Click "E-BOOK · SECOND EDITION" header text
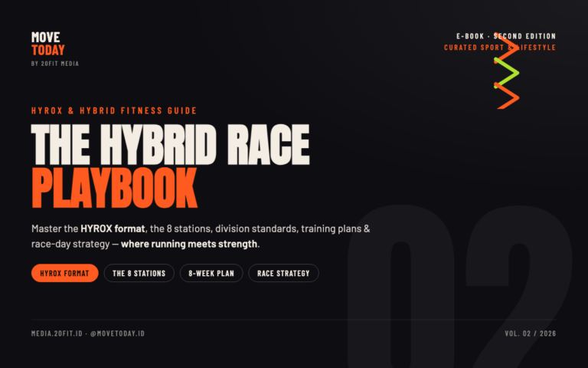 coord(506,36)
